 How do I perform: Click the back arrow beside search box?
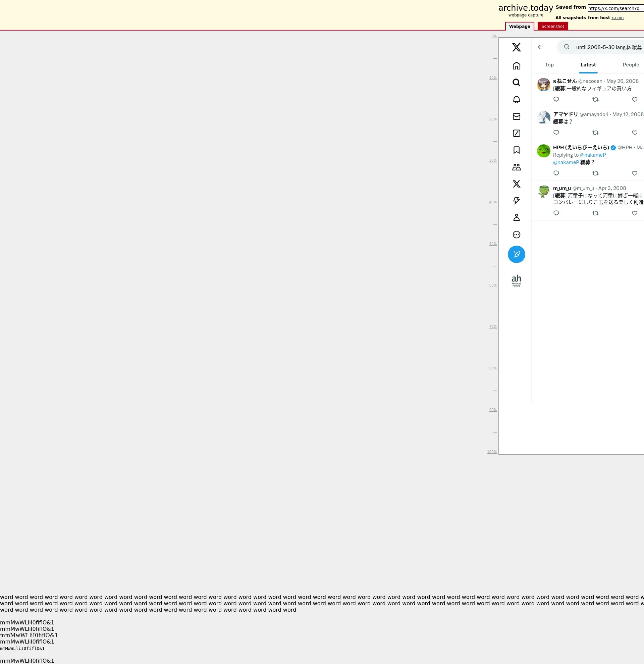tap(540, 47)
